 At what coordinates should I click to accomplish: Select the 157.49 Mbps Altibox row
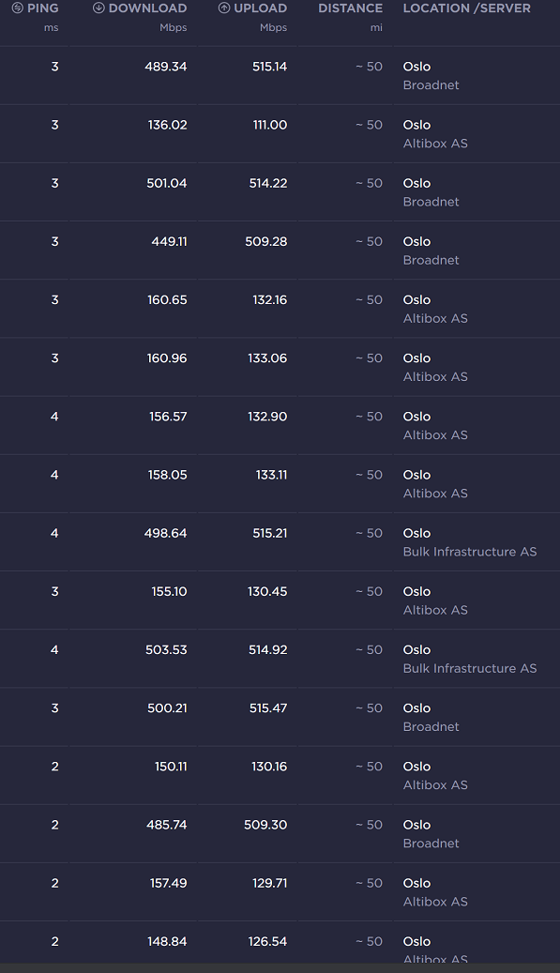(280, 892)
